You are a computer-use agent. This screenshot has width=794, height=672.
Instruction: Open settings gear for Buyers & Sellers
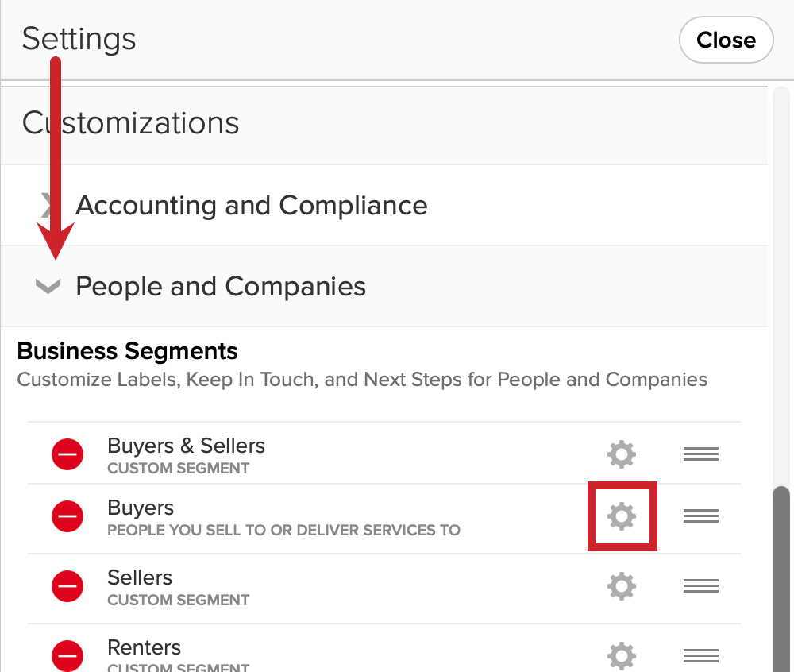click(x=622, y=454)
